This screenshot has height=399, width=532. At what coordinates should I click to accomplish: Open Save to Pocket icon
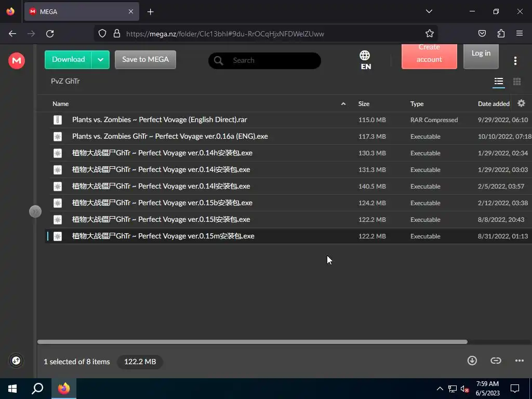click(x=482, y=34)
